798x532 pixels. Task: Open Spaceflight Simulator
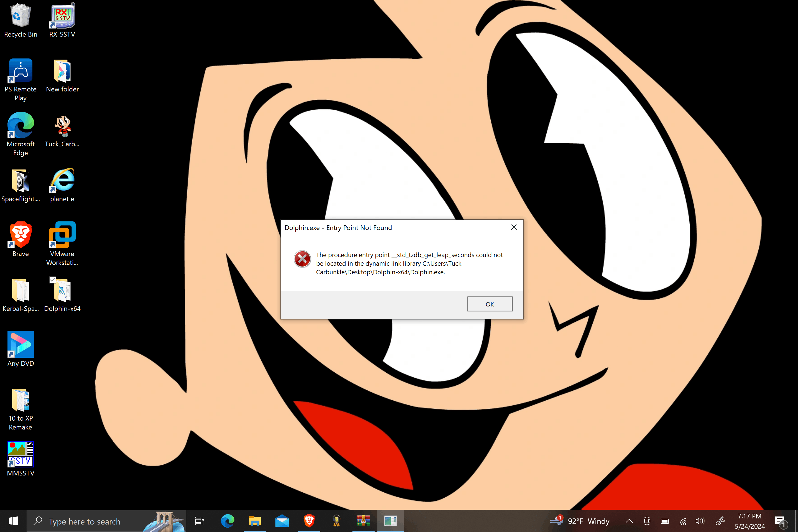point(20,181)
